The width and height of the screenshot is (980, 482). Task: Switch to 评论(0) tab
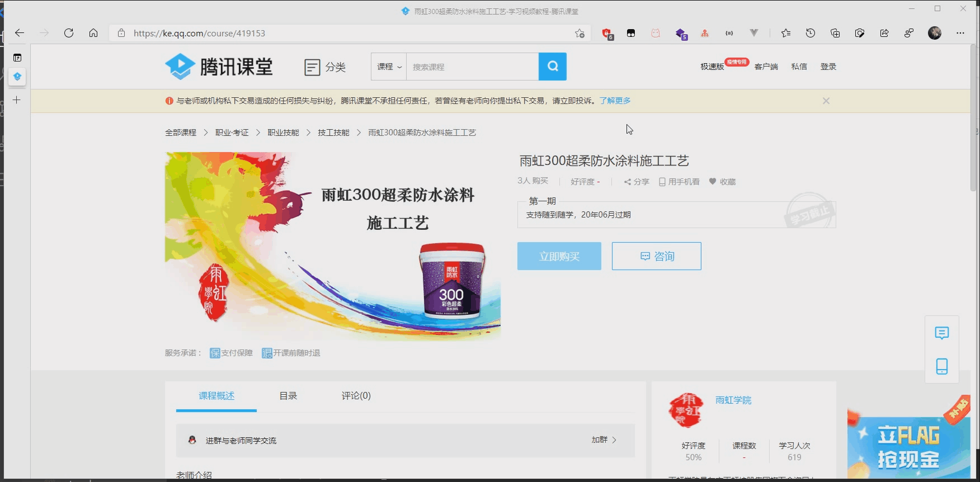click(x=356, y=396)
